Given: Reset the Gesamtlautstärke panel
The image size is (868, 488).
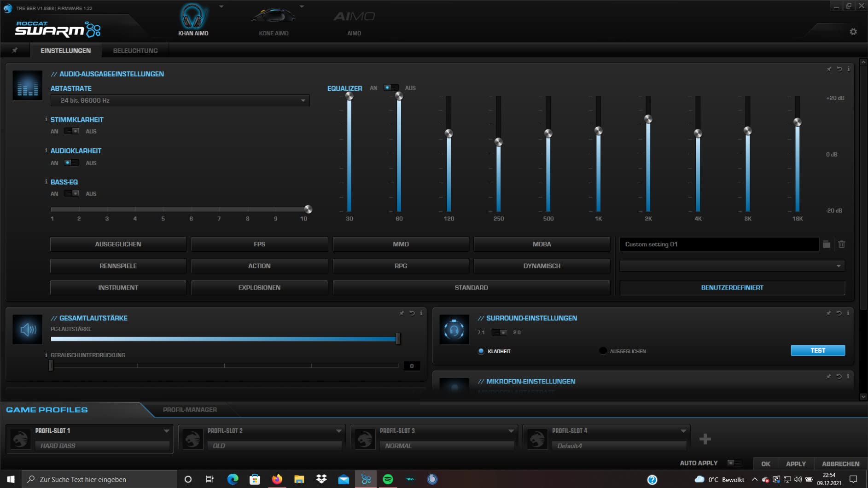Looking at the screenshot, I should tap(412, 313).
